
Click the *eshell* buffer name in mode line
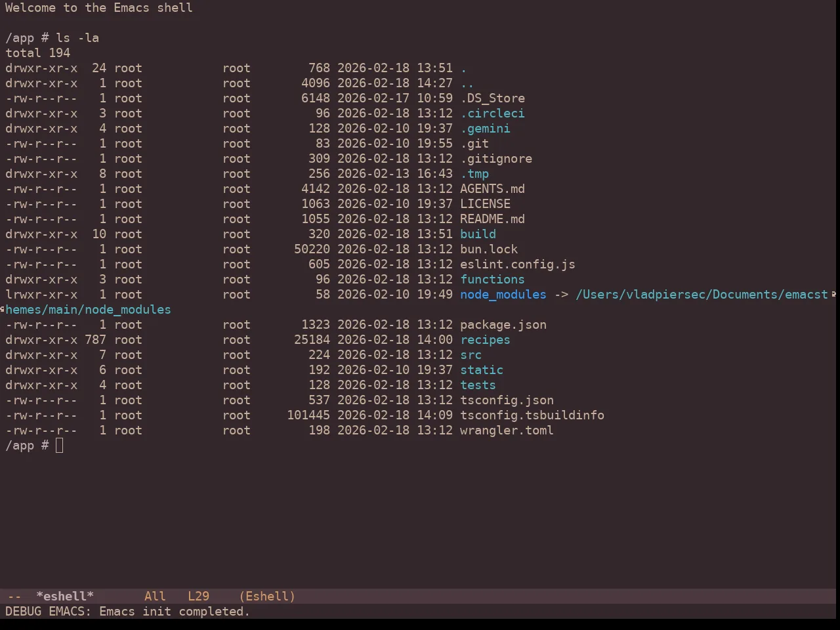(65, 597)
